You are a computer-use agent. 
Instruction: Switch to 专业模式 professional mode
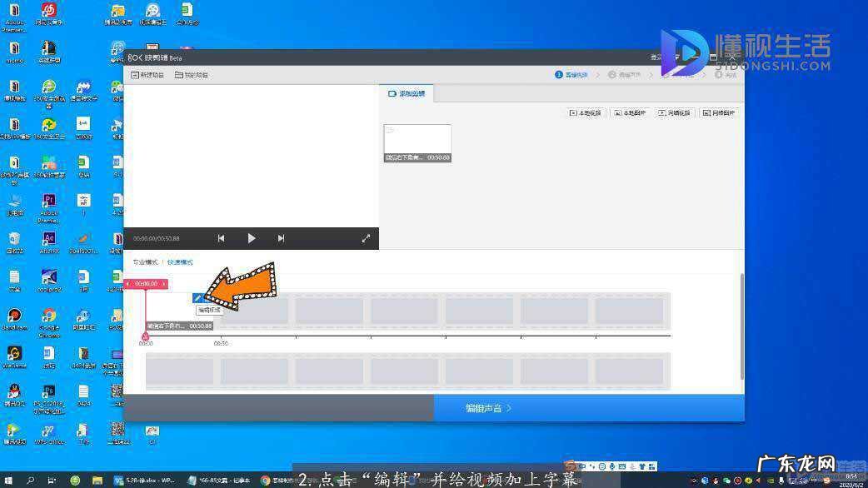pos(145,262)
